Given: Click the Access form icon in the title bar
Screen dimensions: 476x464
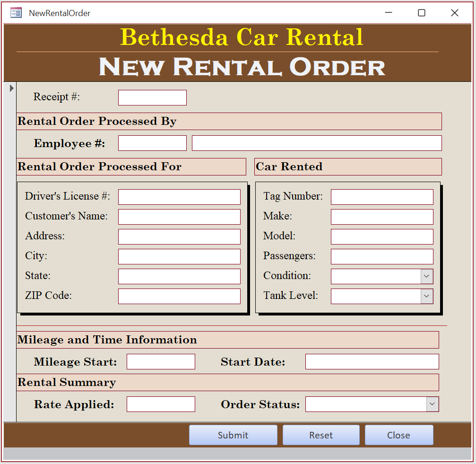Looking at the screenshot, I should coord(16,13).
